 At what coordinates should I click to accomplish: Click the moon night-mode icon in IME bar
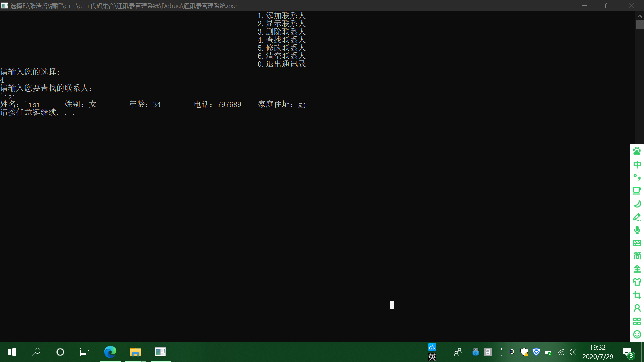(637, 203)
